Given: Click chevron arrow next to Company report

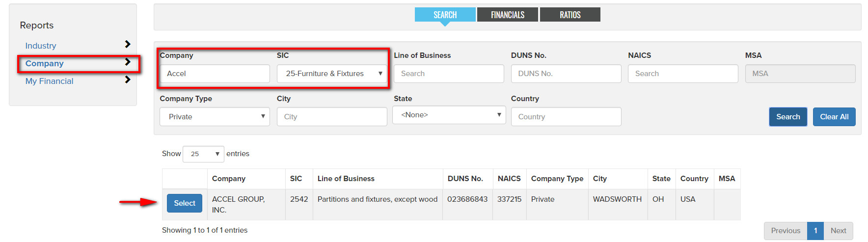Looking at the screenshot, I should click(128, 62).
